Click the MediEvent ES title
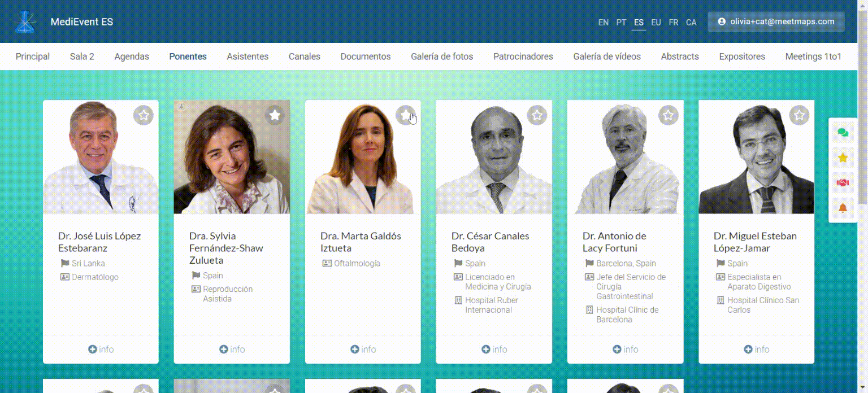The image size is (868, 393). pyautogui.click(x=82, y=22)
